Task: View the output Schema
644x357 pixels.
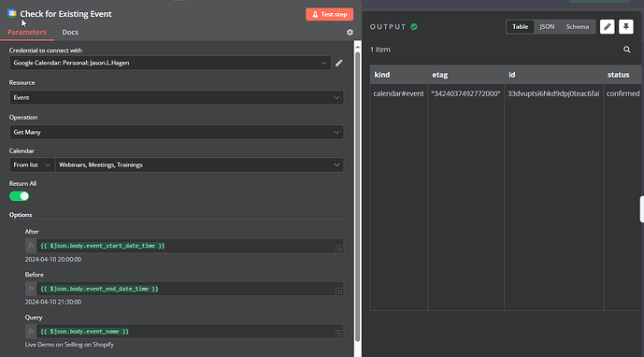Action: coord(577,27)
